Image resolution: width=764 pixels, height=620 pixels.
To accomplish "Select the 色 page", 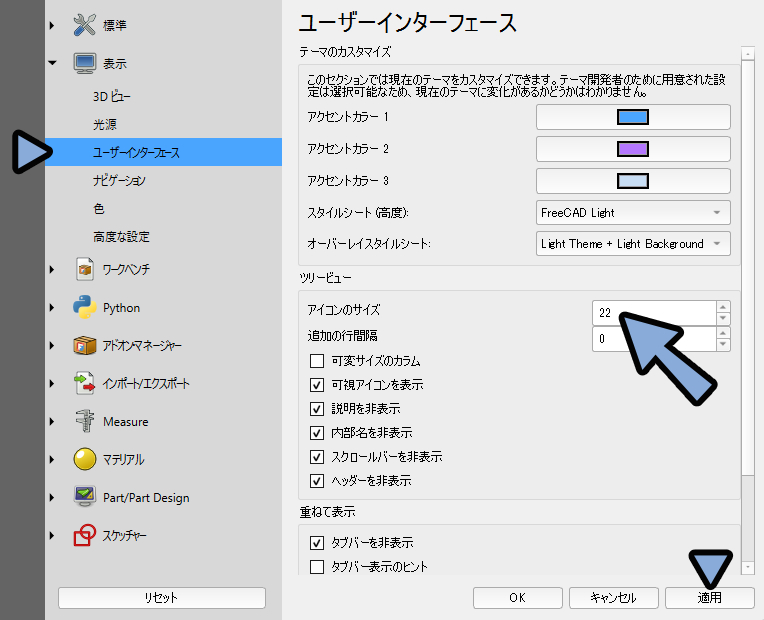I will point(163,209).
